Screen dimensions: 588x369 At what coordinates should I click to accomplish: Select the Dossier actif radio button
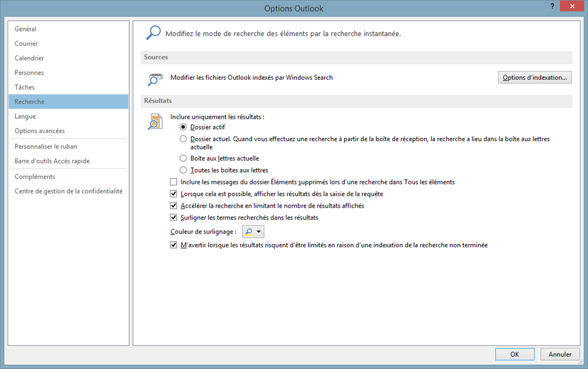tap(183, 127)
